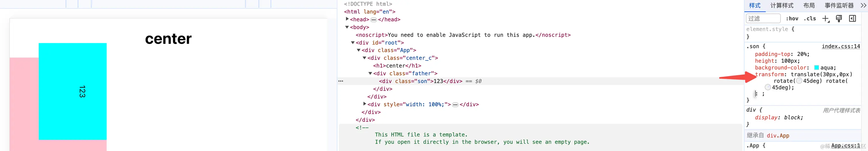Screen dimensions: 868x151
Task: Click the background-color property name
Action: click(x=781, y=68)
